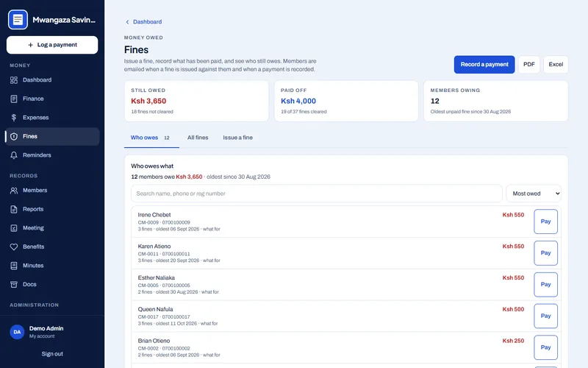Viewport: 588px width, 368px height.
Task: Switch to Who owes tab
Action: 151,138
